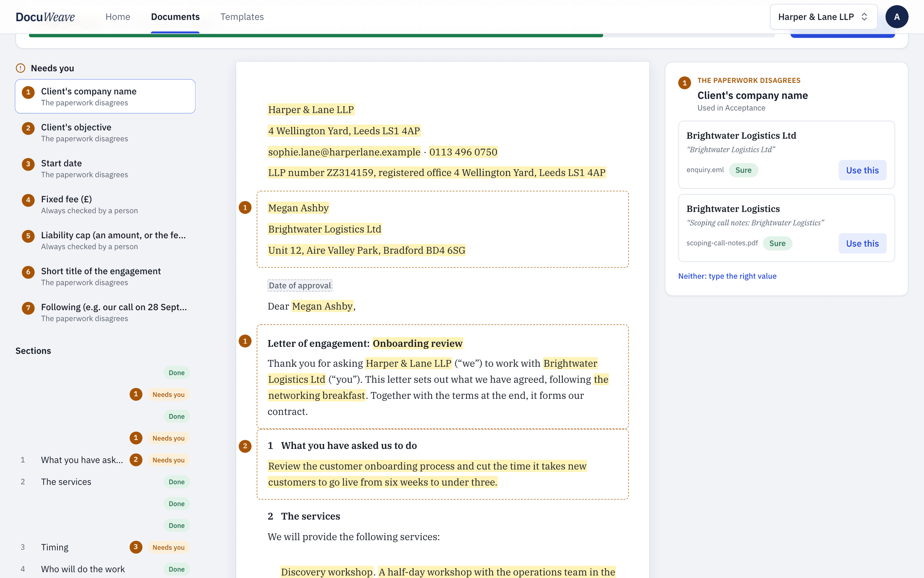
Task: Click marker 2 beside What you have asked us
Action: (x=245, y=446)
